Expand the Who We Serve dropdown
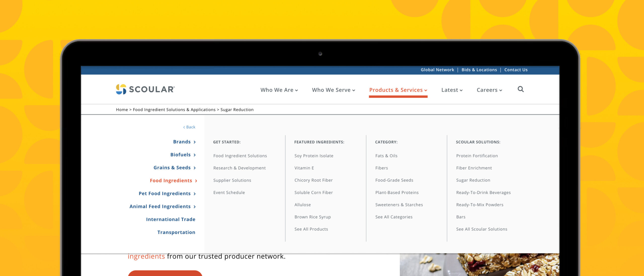This screenshot has height=276, width=644. pyautogui.click(x=333, y=90)
